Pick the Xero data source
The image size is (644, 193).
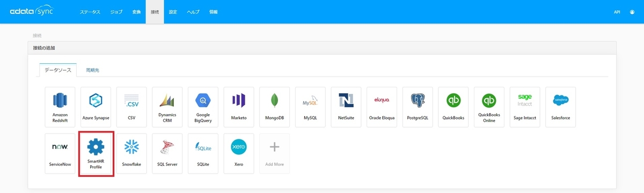[x=239, y=153]
